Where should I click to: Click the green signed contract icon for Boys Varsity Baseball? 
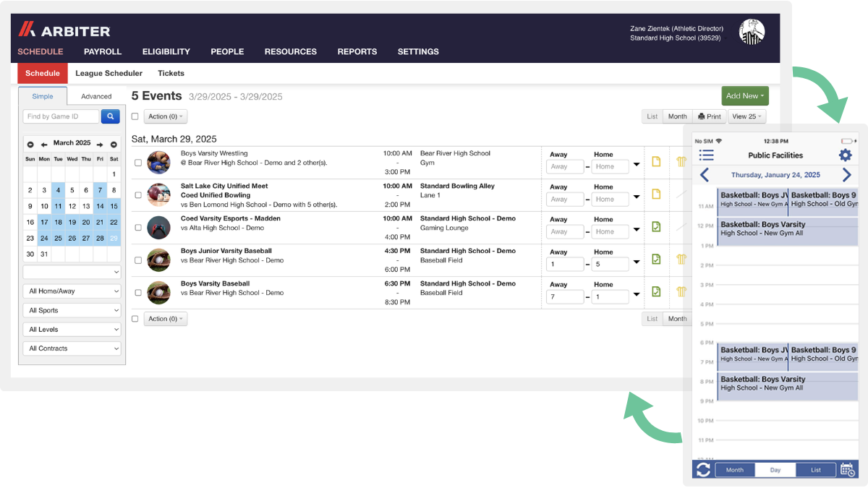(657, 292)
